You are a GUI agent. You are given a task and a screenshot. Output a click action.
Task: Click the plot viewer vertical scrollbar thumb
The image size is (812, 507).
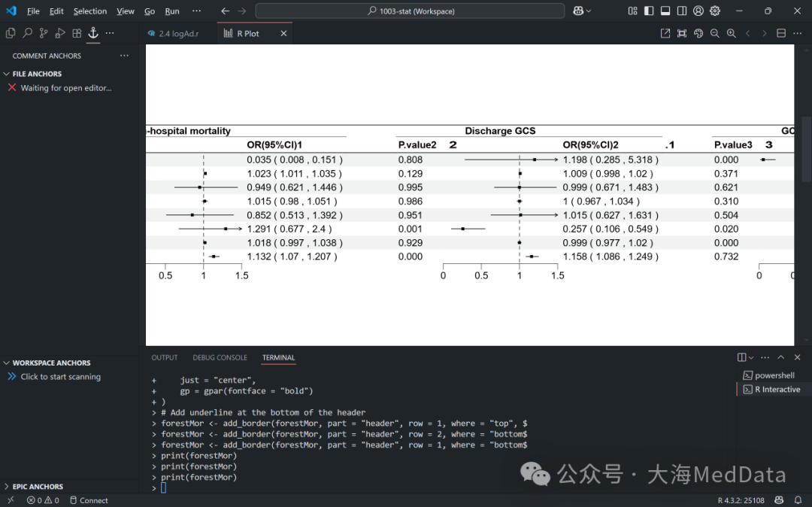(x=806, y=149)
